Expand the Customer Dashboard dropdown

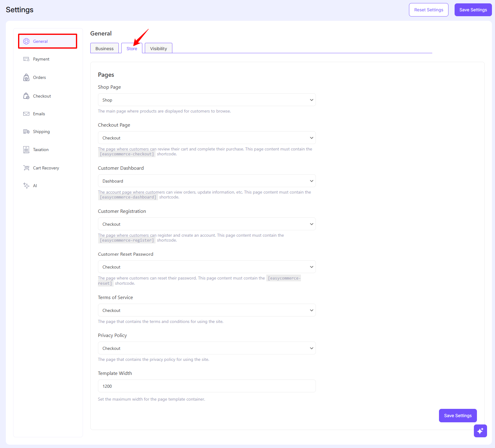[207, 181]
